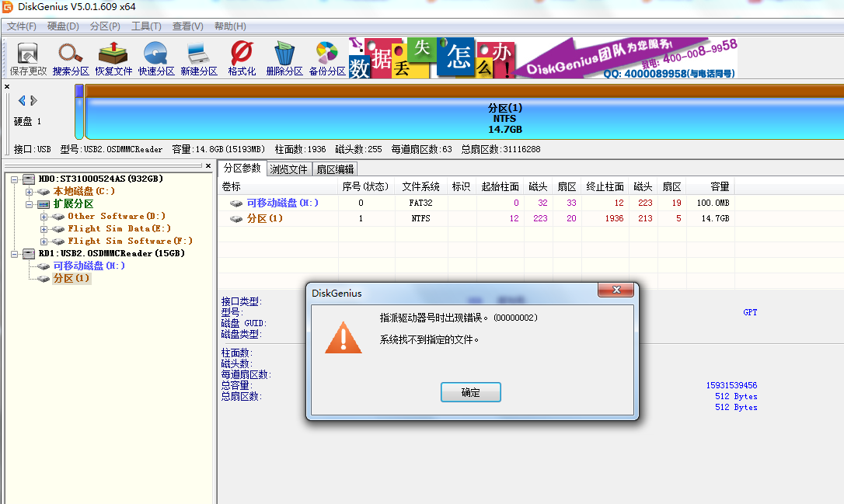Open the 帮助(H) menu

coord(230,26)
